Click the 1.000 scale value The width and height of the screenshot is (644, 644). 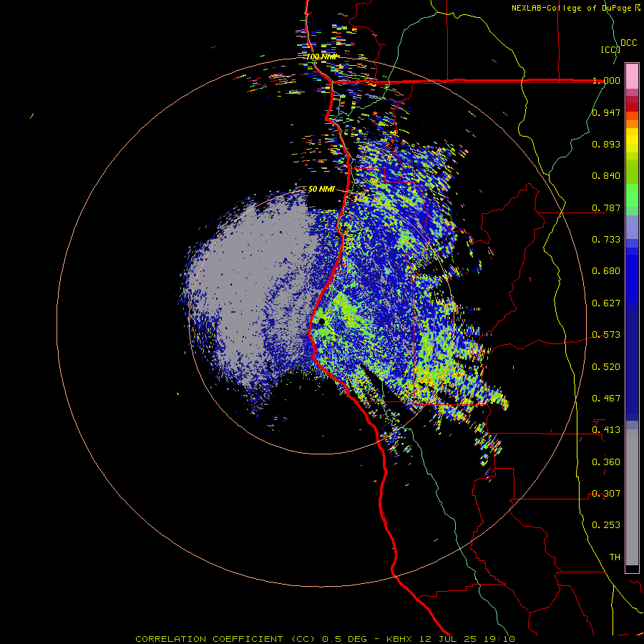pos(606,80)
